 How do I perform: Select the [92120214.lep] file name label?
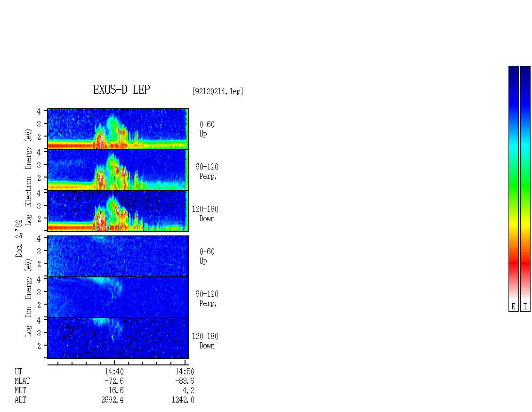[218, 91]
